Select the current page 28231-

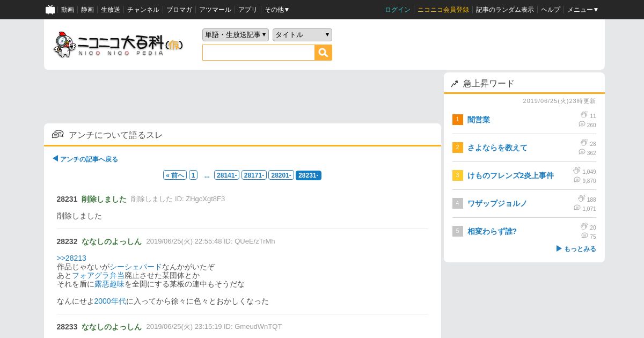(x=309, y=175)
